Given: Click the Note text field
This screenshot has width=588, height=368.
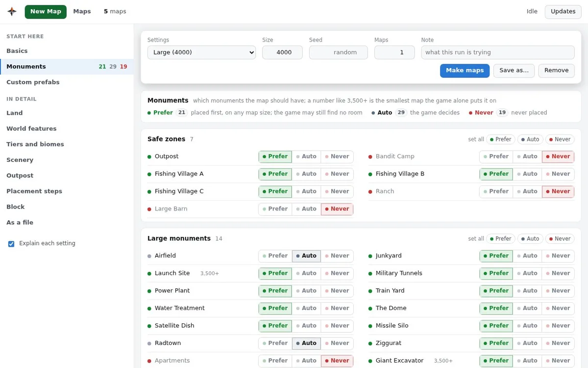Looking at the screenshot, I should click(498, 53).
